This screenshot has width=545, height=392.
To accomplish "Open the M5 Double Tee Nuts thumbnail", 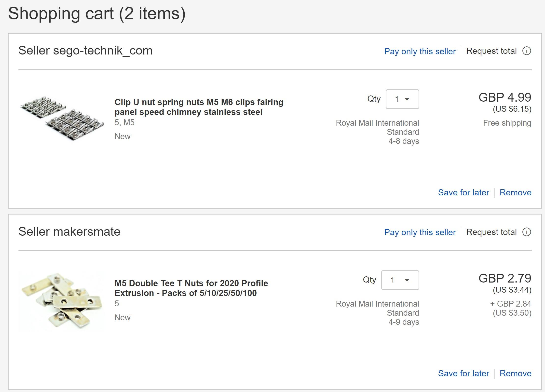I will tap(62, 301).
